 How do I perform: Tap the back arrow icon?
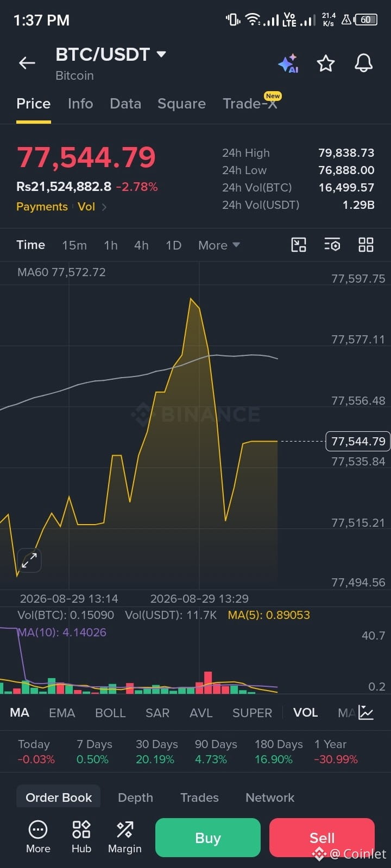pos(27,63)
